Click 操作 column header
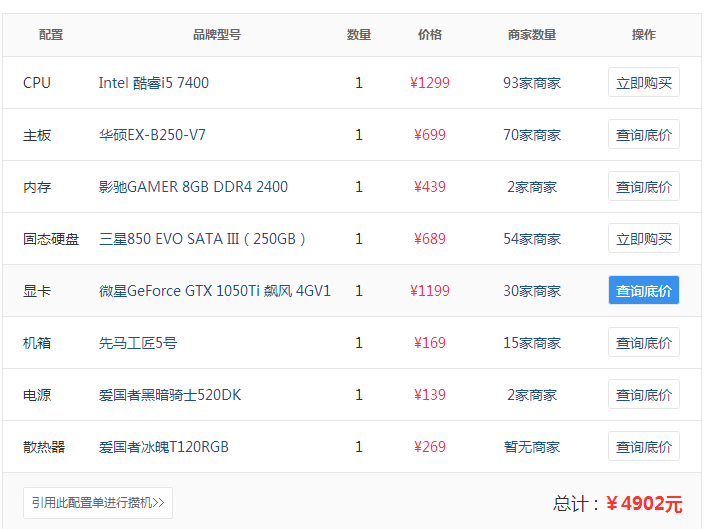The image size is (709, 529). pos(643,35)
